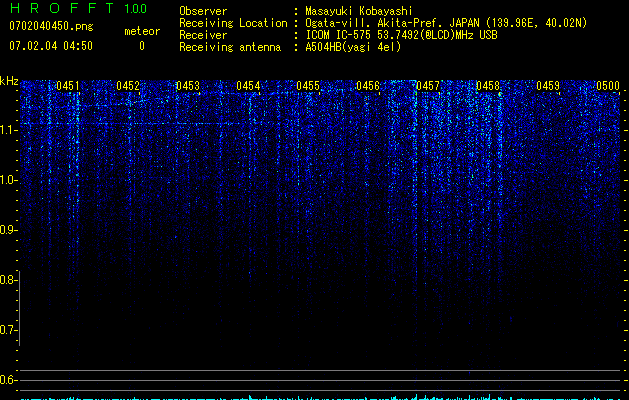Click the HROFFT 1.0.0 title text

coord(78,8)
